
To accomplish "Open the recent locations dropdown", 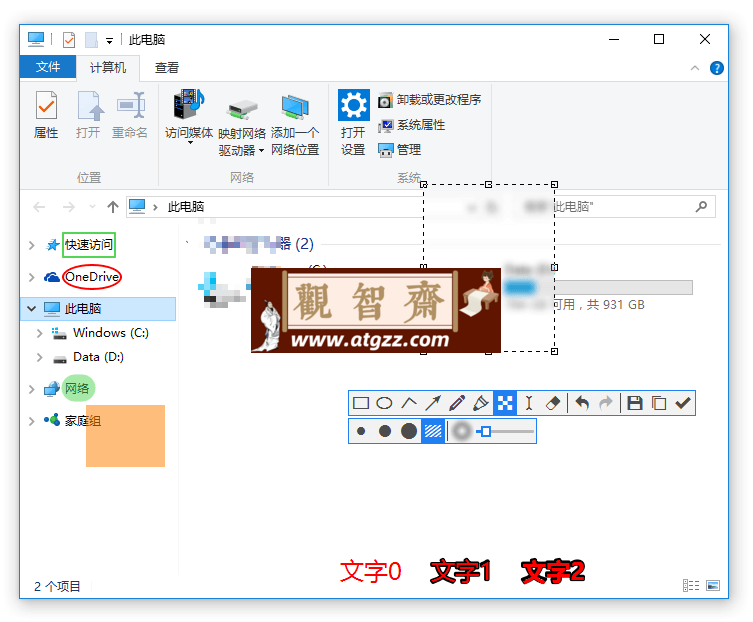I will (92, 207).
